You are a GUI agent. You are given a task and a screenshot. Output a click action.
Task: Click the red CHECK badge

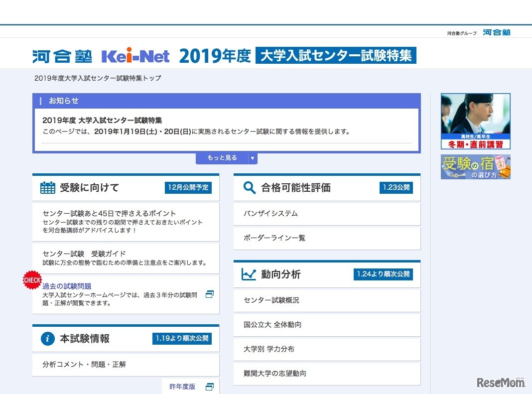tap(32, 280)
